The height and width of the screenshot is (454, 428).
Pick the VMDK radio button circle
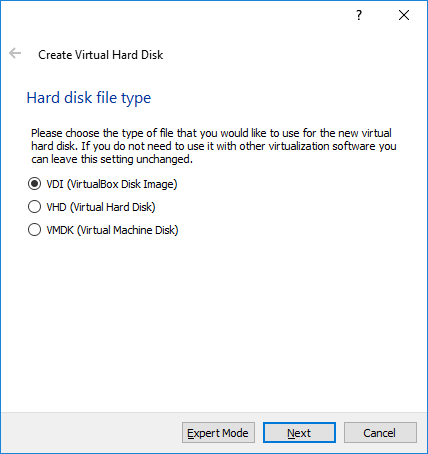pos(34,230)
